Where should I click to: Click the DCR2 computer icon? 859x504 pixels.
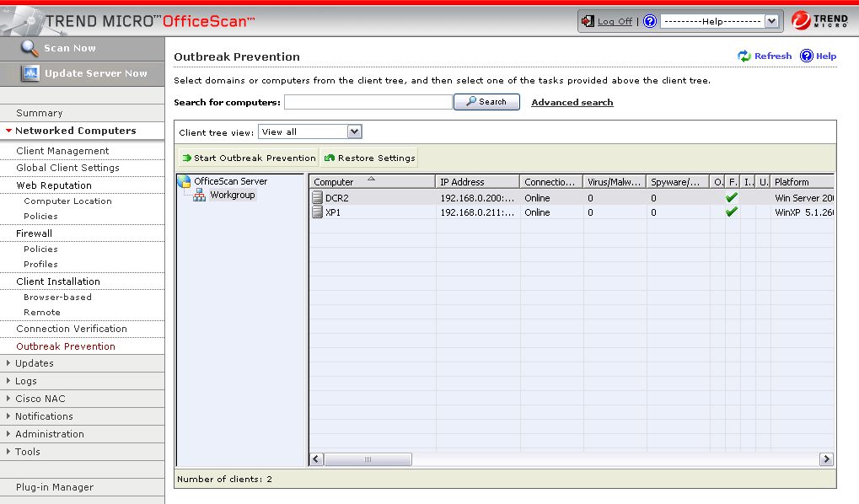pos(317,198)
